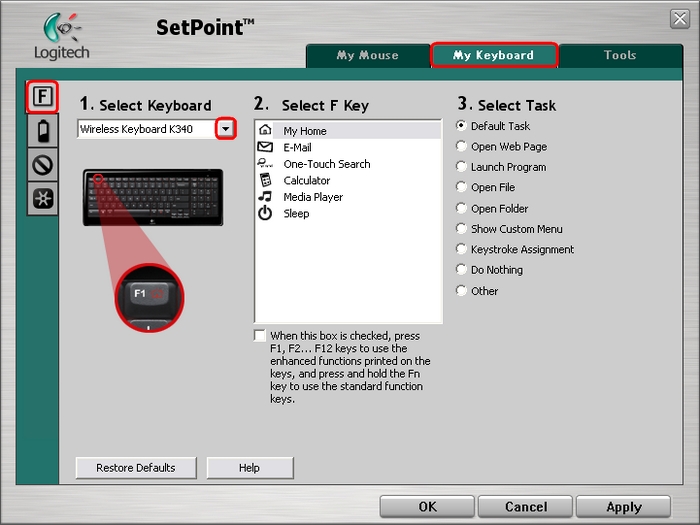Click the Wireless Keyboard K340 combo box
Screen dimensions: 700x525
tap(156, 129)
